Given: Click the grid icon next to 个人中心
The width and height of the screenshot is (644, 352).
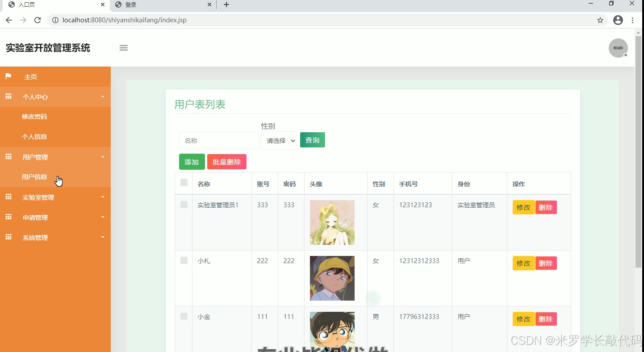Looking at the screenshot, I should (x=8, y=96).
